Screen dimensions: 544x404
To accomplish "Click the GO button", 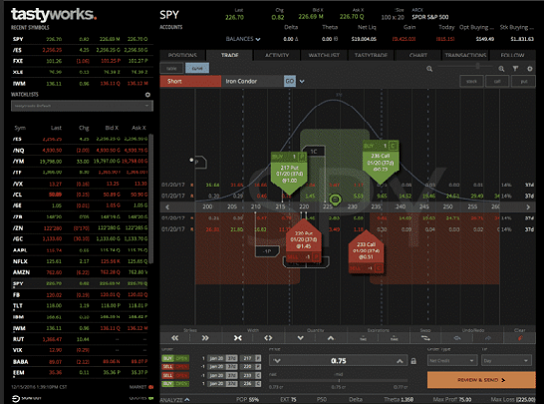I will (290, 81).
